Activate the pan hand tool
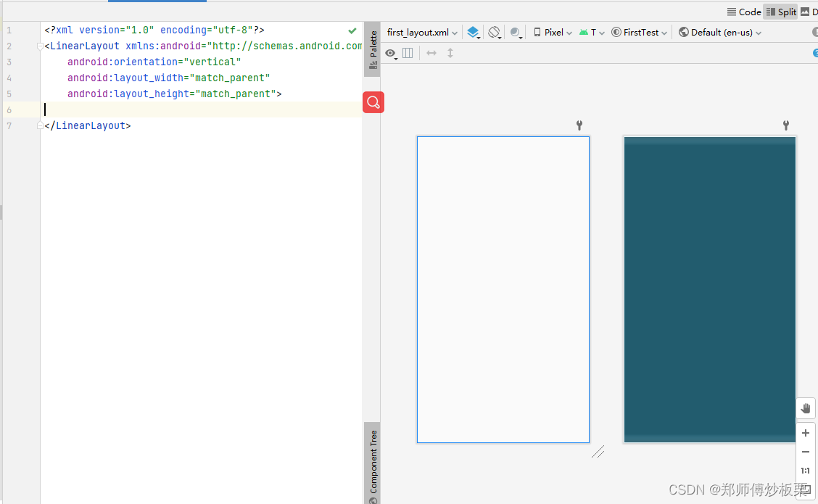The image size is (818, 504). click(x=806, y=408)
